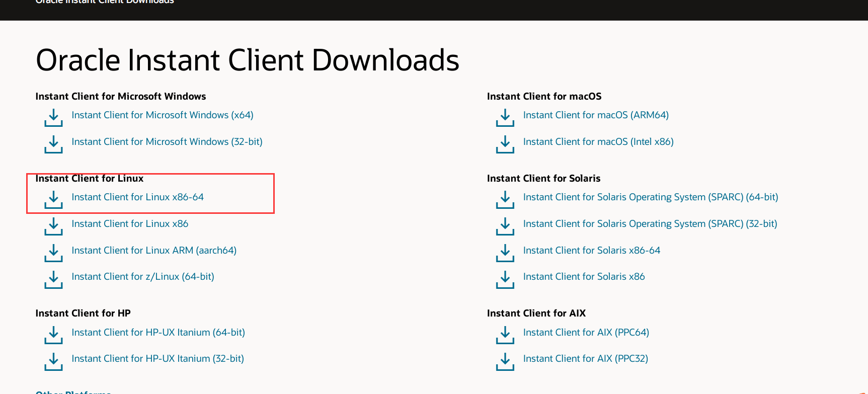868x394 pixels.
Task: Open Instant Client for AIX (PPC64) link
Action: (586, 333)
